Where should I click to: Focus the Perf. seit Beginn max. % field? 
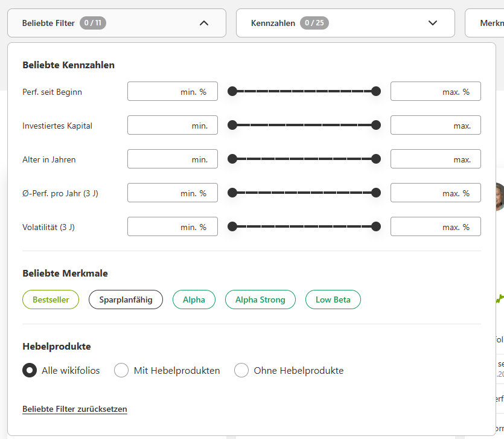(x=435, y=91)
